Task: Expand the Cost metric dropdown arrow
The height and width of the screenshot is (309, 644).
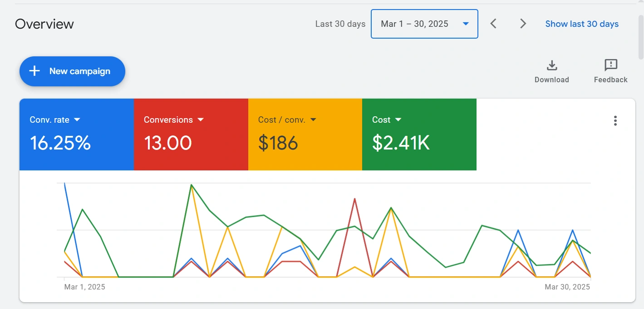Action: (398, 120)
